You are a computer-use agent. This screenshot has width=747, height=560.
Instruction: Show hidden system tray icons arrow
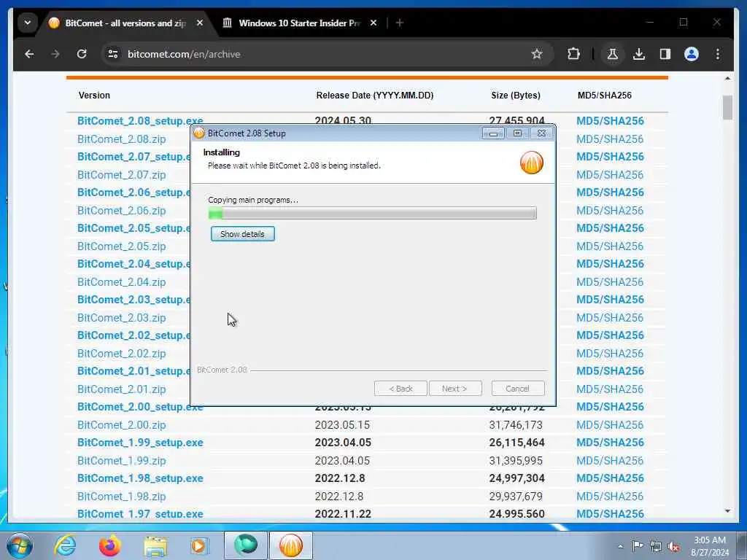click(620, 546)
